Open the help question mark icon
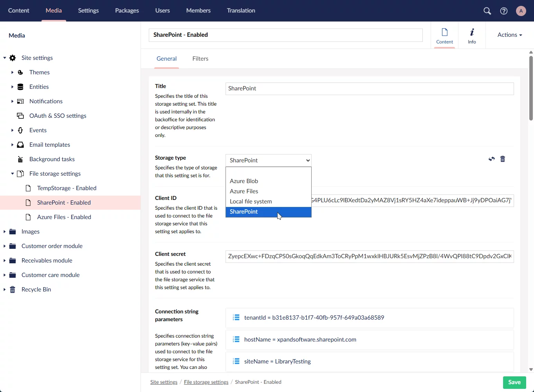The height and width of the screenshot is (392, 534). [504, 11]
